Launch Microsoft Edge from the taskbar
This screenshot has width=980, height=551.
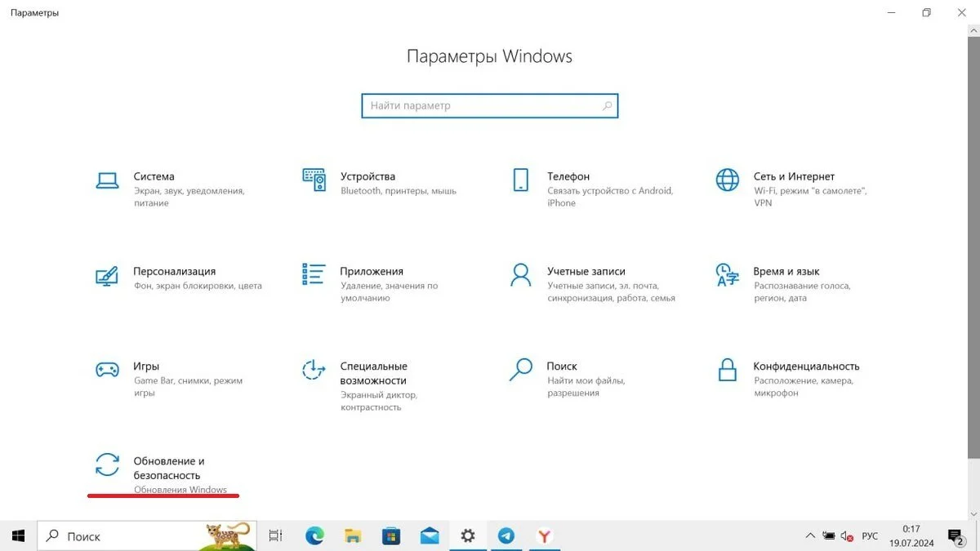[314, 535]
